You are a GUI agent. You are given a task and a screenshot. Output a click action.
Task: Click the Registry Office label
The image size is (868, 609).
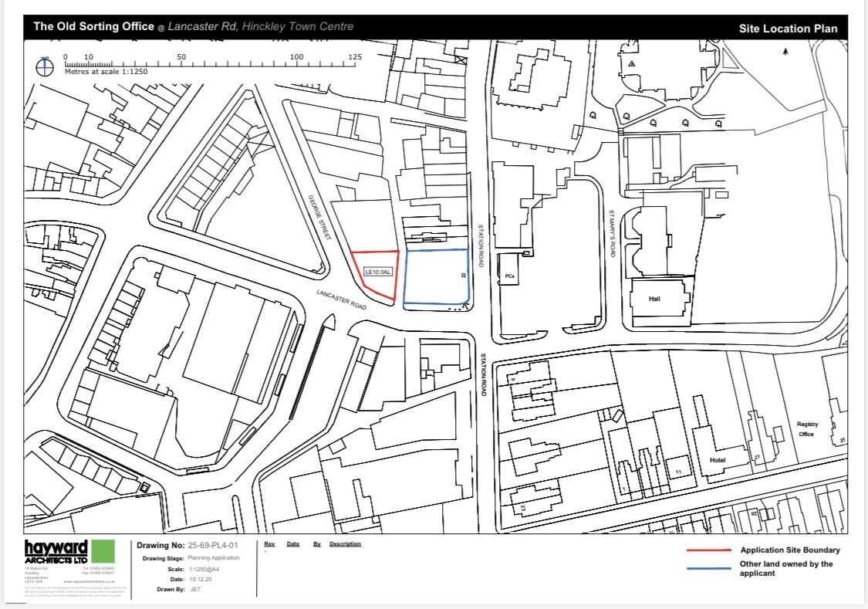click(807, 429)
